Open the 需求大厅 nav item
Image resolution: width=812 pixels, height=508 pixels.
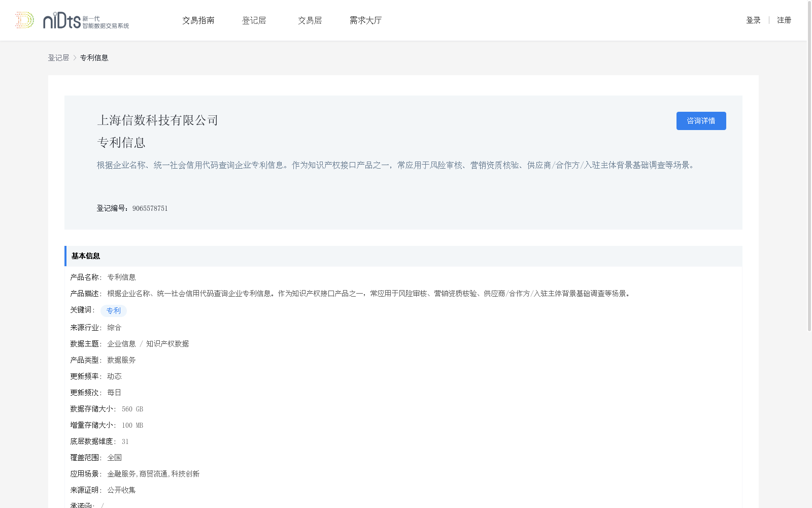click(x=365, y=20)
